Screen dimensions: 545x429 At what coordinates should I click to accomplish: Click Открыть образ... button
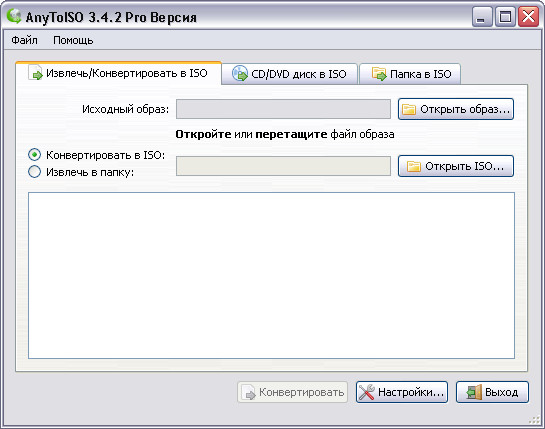[456, 109]
